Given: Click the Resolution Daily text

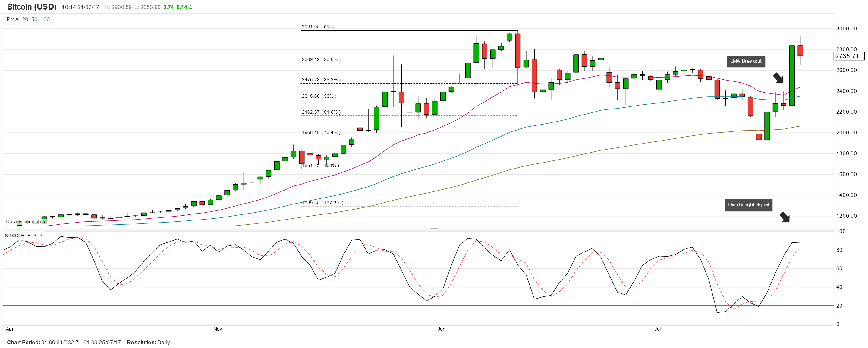Looking at the screenshot, I should [x=148, y=342].
